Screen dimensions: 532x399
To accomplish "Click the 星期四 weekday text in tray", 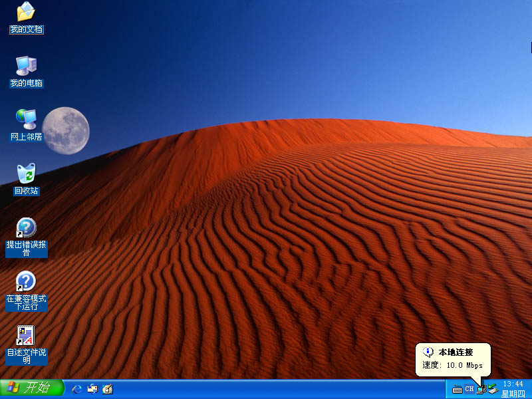I will [513, 394].
